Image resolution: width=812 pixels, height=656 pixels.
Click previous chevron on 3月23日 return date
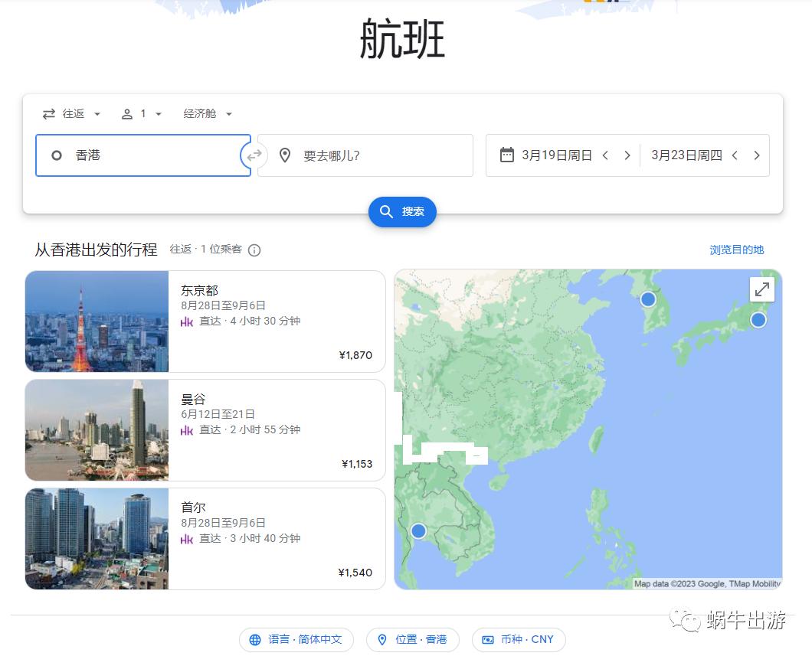coord(735,155)
